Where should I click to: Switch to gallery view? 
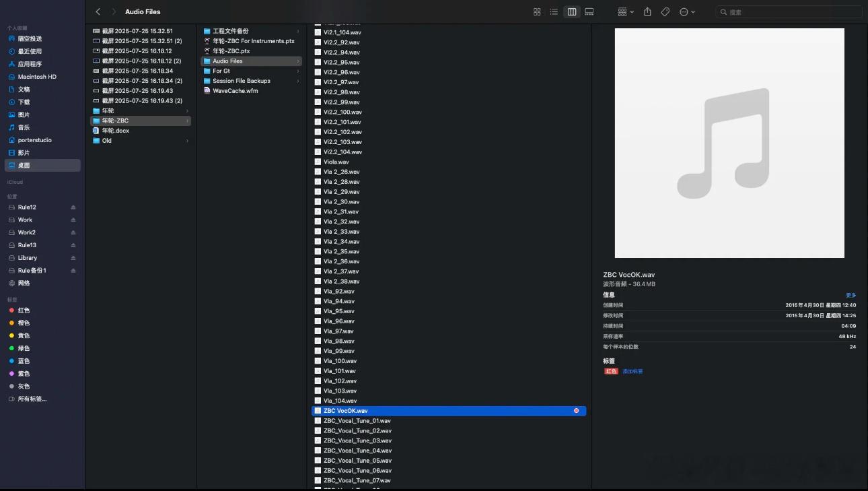(589, 11)
